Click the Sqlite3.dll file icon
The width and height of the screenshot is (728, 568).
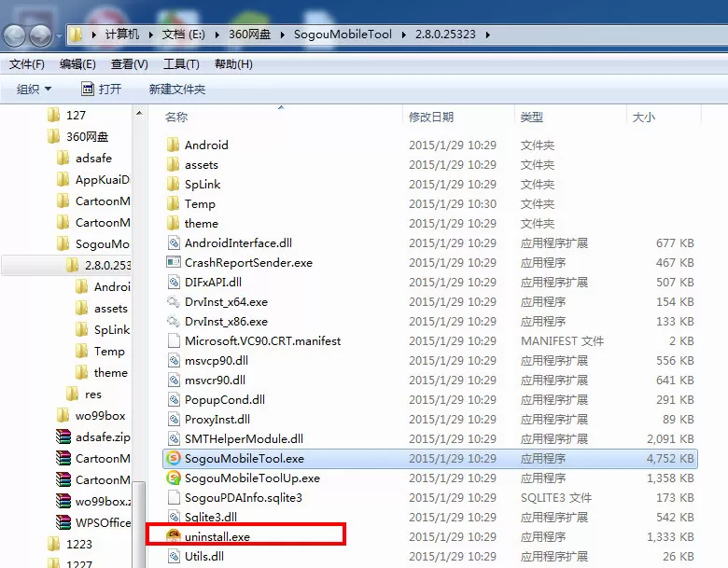174,517
